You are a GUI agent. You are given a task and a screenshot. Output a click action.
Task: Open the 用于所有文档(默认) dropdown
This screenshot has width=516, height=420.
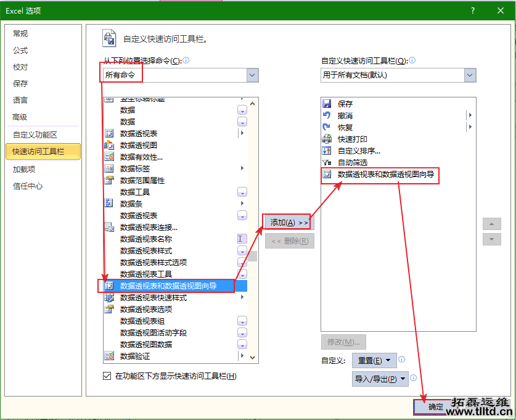(x=470, y=75)
